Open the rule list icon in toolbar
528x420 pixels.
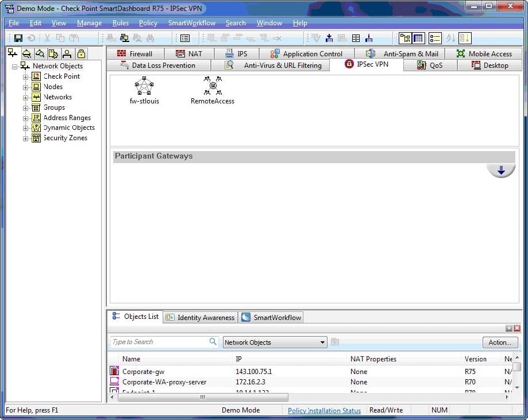point(185,38)
